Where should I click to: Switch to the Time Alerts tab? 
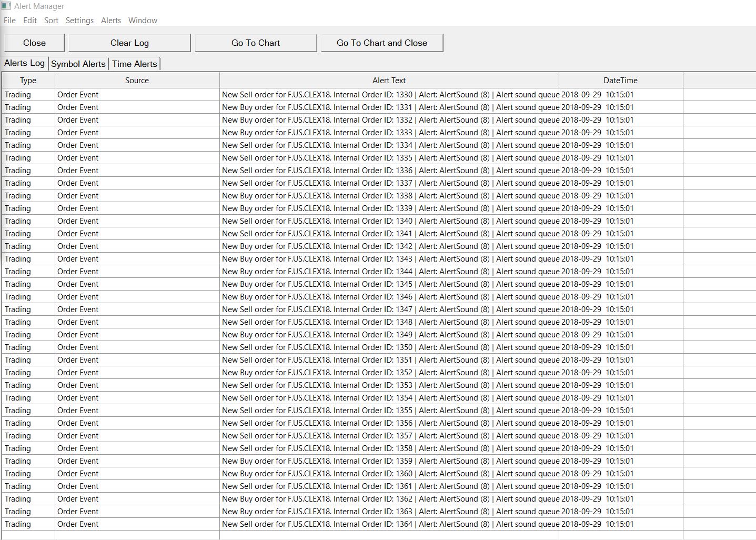click(135, 64)
